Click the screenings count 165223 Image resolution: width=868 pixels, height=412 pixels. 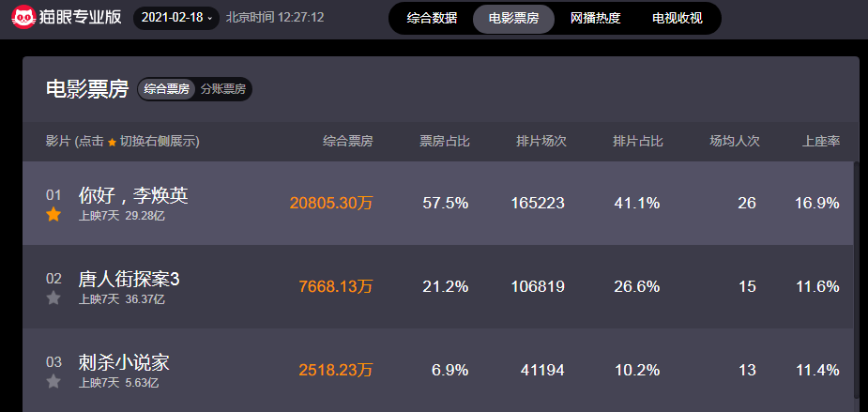pyautogui.click(x=538, y=204)
